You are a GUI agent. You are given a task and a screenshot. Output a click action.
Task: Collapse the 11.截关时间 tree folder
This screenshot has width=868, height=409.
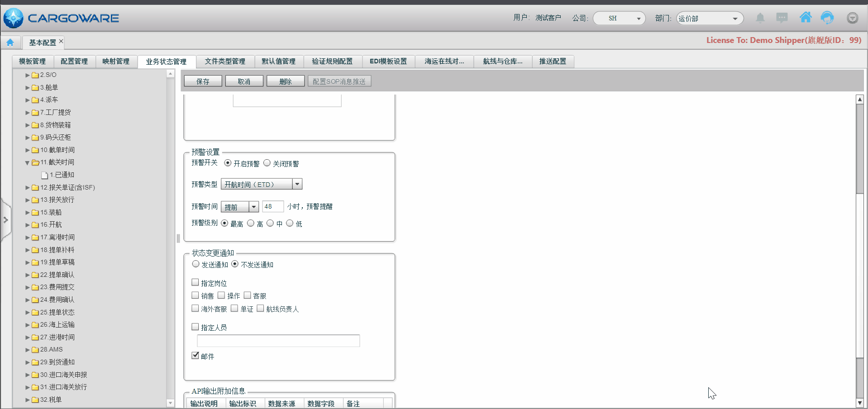[x=27, y=162]
